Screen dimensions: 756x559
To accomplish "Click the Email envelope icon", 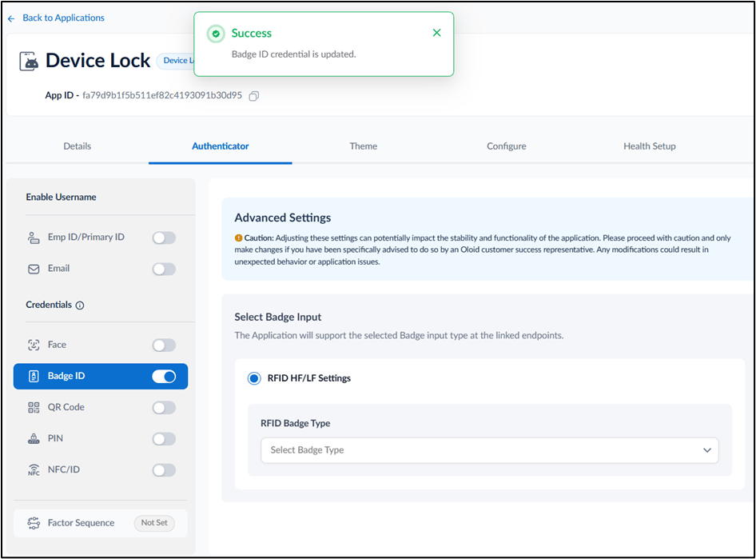I will 34,269.
